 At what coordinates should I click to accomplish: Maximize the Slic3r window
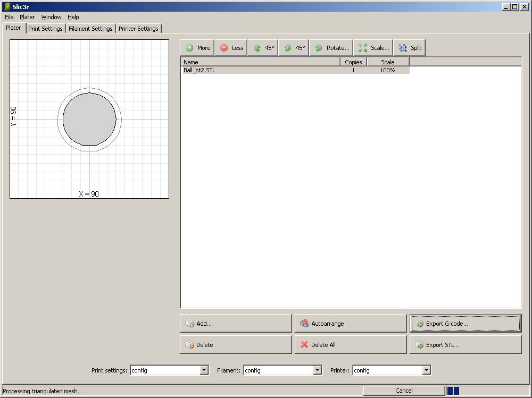point(515,6)
